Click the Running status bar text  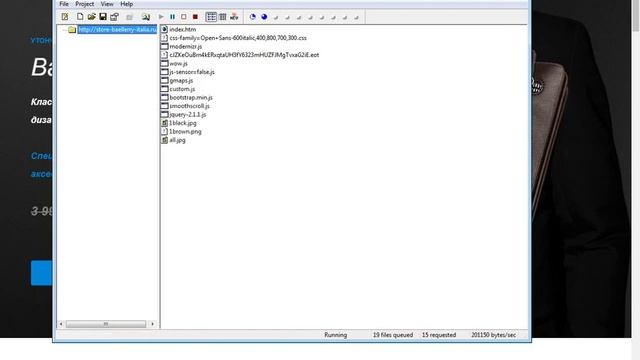tap(336, 335)
